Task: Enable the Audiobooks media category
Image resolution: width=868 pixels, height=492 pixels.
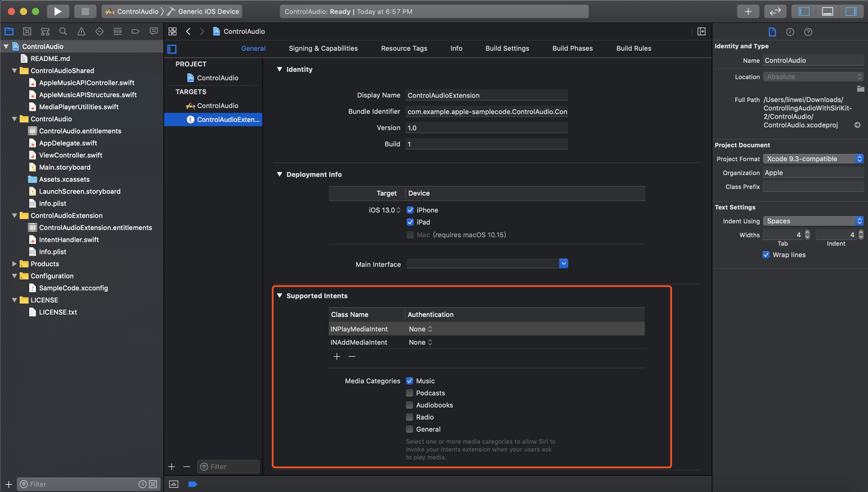Action: tap(410, 406)
